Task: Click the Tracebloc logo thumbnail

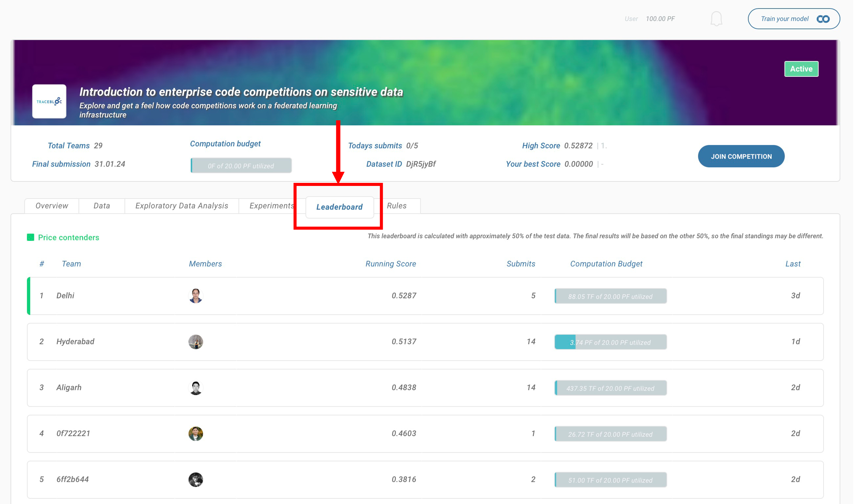Action: [49, 101]
